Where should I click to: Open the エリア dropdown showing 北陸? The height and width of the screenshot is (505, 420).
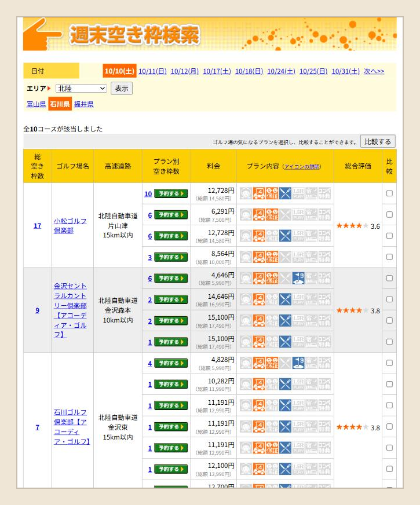click(81, 88)
